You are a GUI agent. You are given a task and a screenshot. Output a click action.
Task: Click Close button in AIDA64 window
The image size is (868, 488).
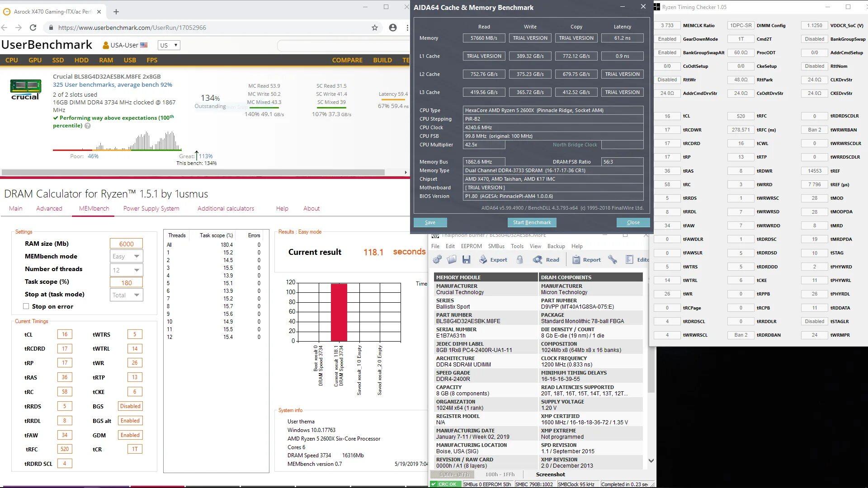(x=633, y=222)
